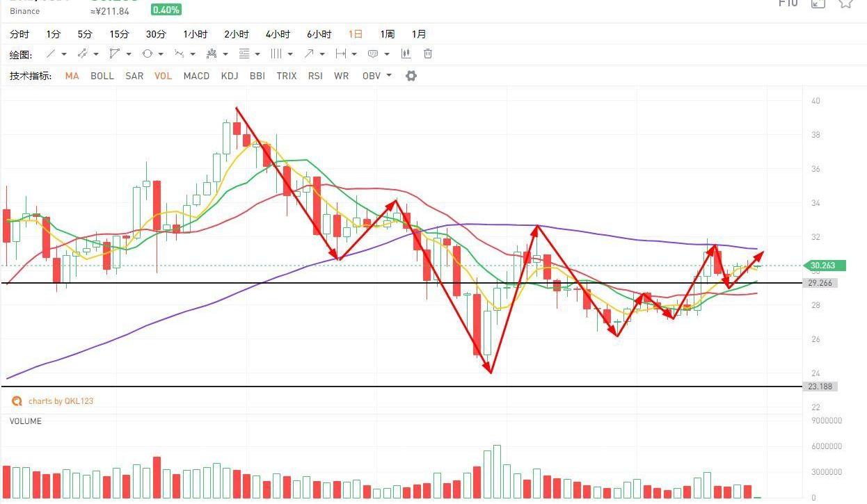Click the green 30.263 current price tag
Image resolution: width=867 pixels, height=504 pixels.
pos(825,266)
